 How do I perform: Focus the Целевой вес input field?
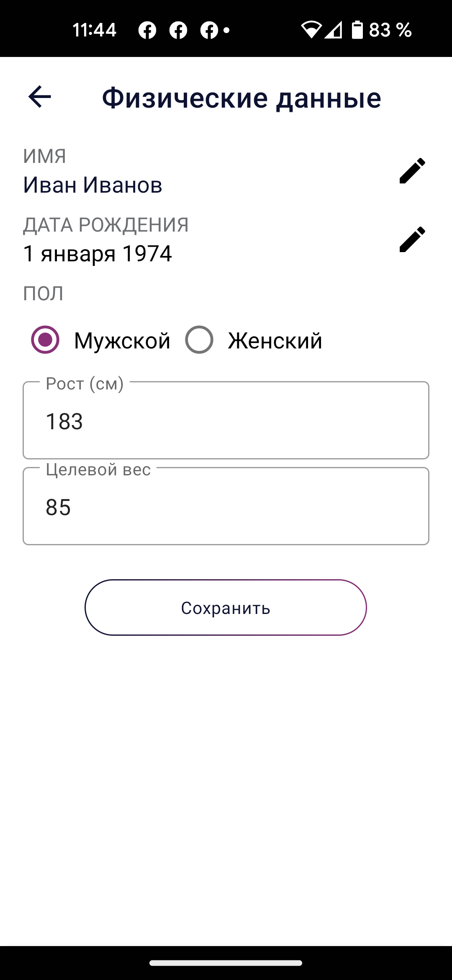pyautogui.click(x=226, y=507)
